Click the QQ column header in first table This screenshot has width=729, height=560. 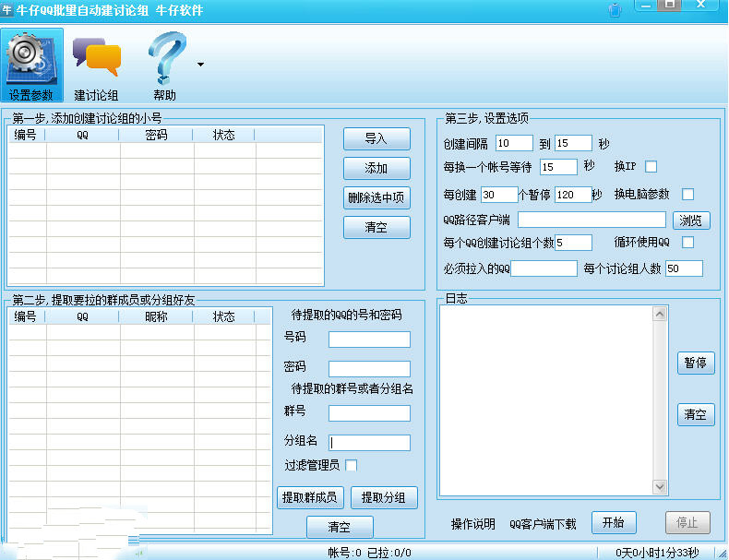point(82,136)
